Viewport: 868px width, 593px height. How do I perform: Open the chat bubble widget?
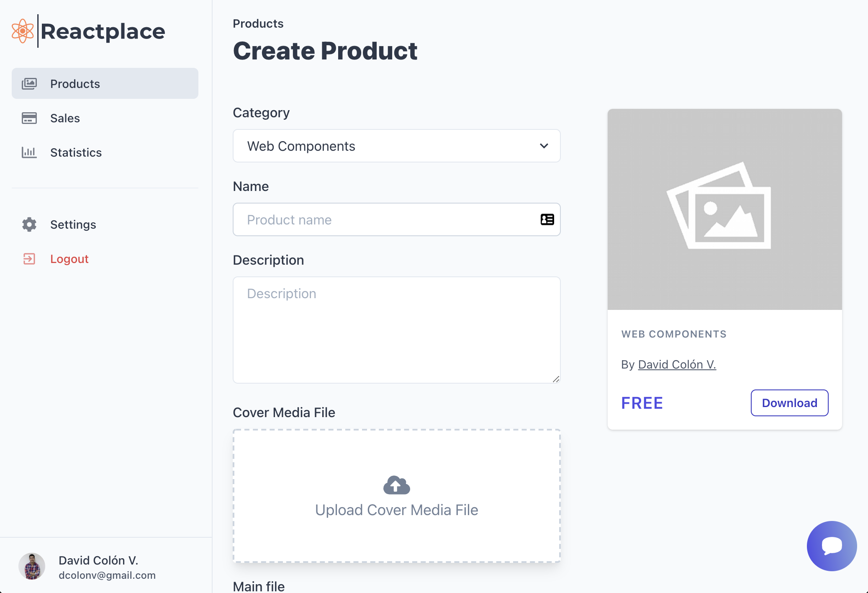tap(831, 546)
